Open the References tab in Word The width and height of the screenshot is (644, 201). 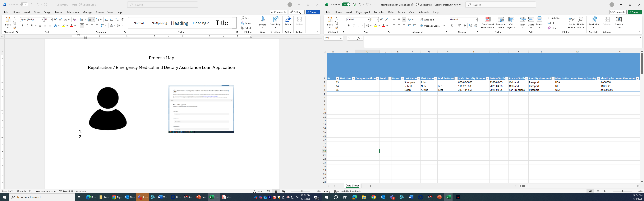[72, 12]
